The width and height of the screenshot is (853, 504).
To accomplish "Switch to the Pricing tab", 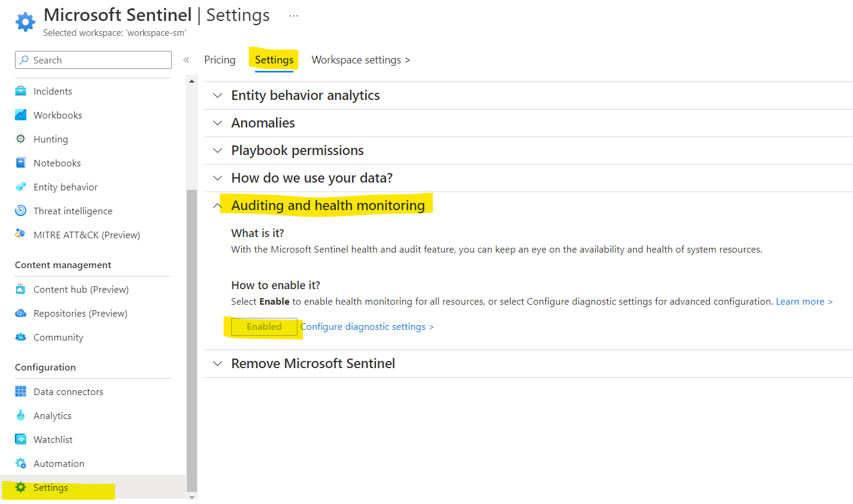I will (220, 59).
